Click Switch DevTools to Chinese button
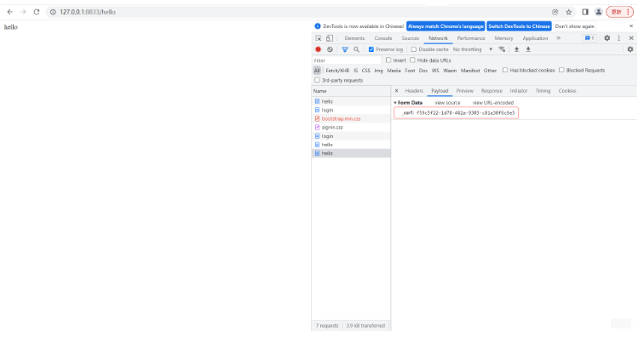 519,26
